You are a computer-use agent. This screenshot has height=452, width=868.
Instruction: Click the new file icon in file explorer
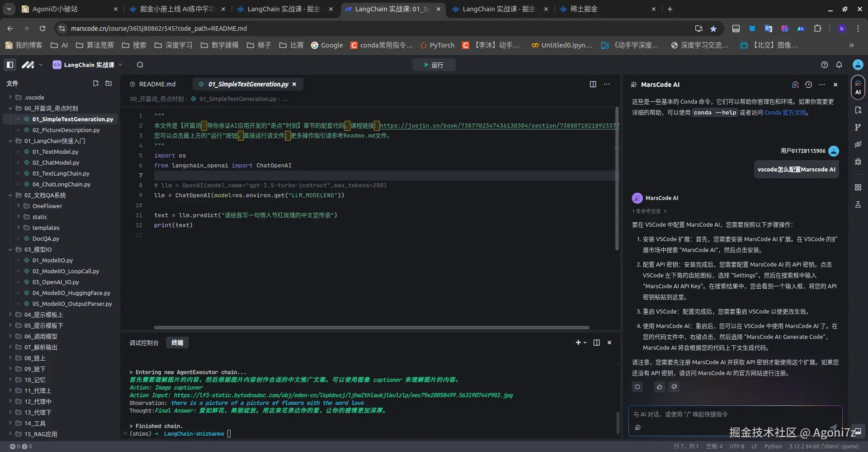96,83
